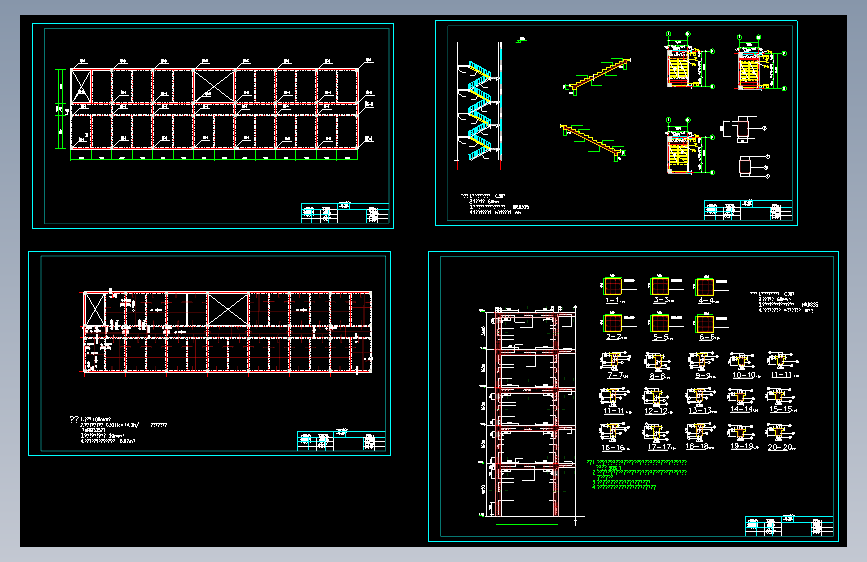
Task: Pick the beam cross-section drawing above label 20-20
Action: coord(781,433)
